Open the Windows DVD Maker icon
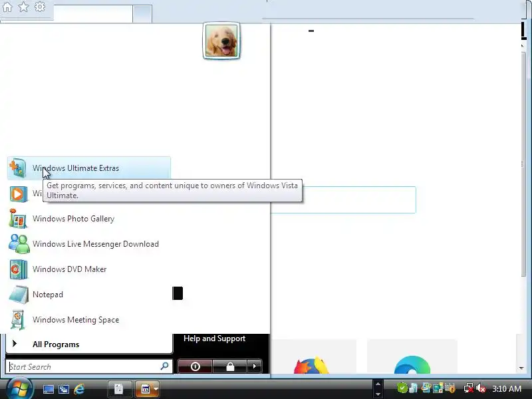This screenshot has width=532, height=399. 19,269
